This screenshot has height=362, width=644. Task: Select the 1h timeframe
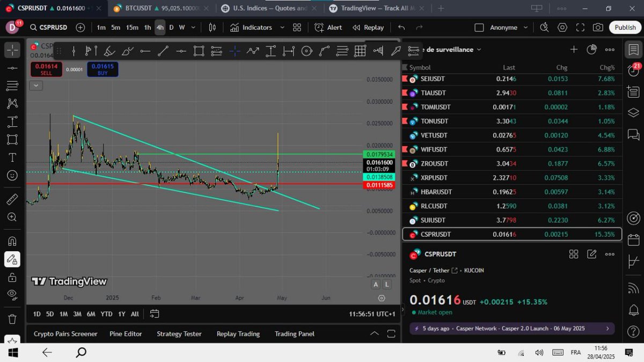[148, 27]
